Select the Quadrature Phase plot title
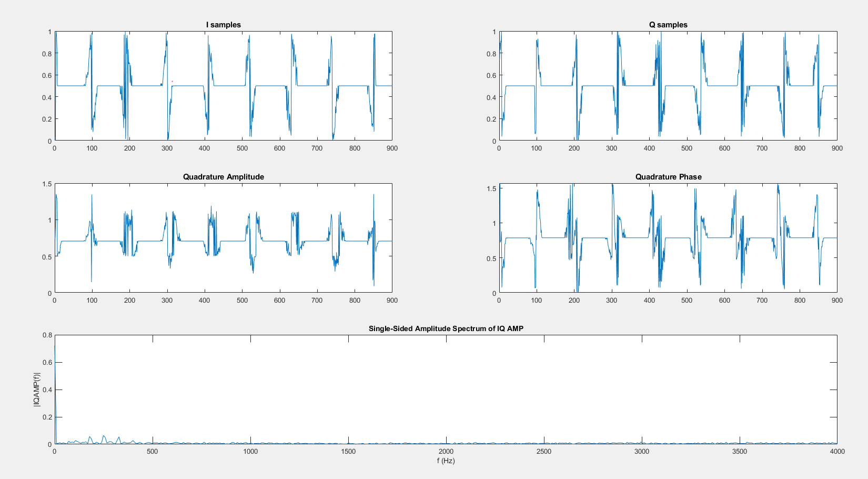868x479 pixels. [667, 177]
